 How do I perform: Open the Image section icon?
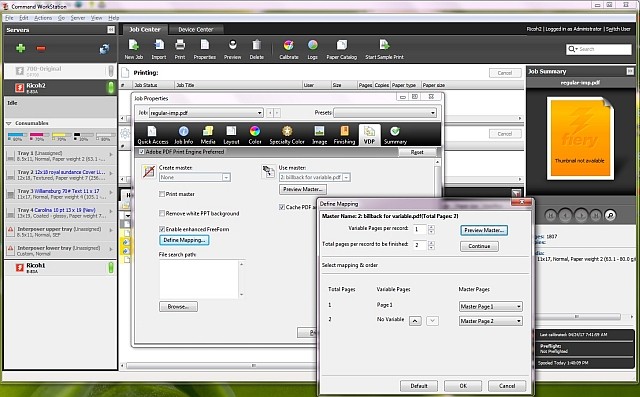(x=319, y=135)
